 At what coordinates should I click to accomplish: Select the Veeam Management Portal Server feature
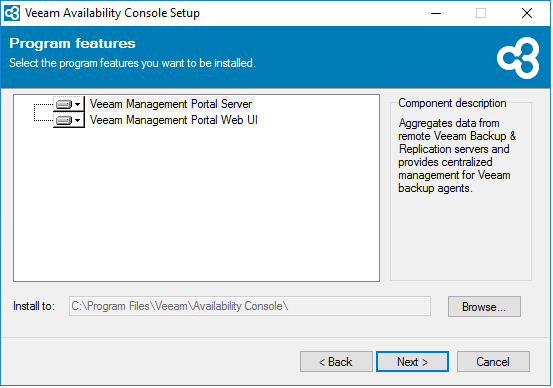coord(171,104)
